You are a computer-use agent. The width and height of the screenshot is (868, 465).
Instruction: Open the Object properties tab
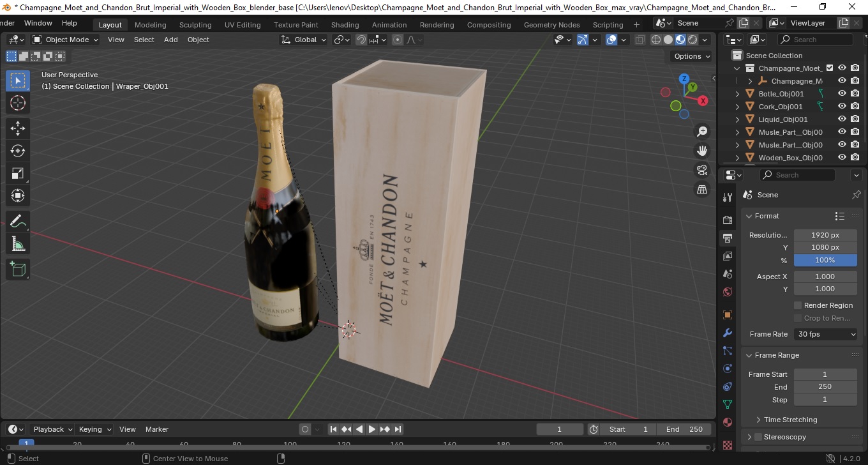(727, 315)
